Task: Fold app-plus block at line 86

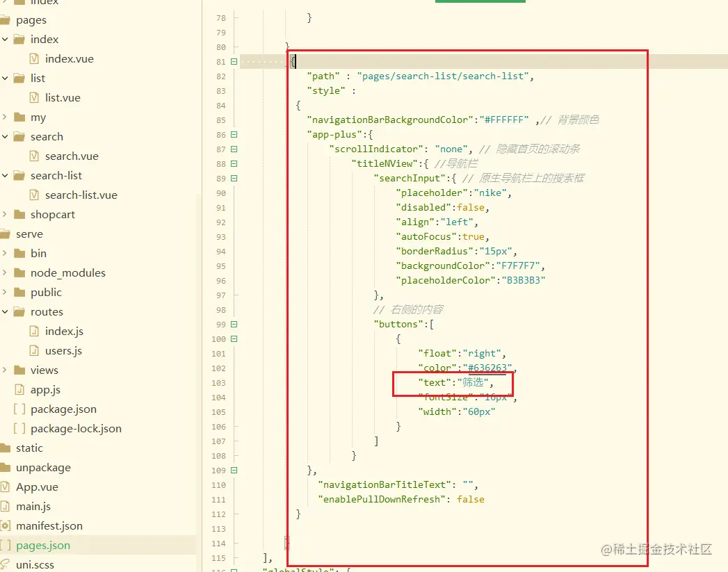Action: [x=234, y=135]
